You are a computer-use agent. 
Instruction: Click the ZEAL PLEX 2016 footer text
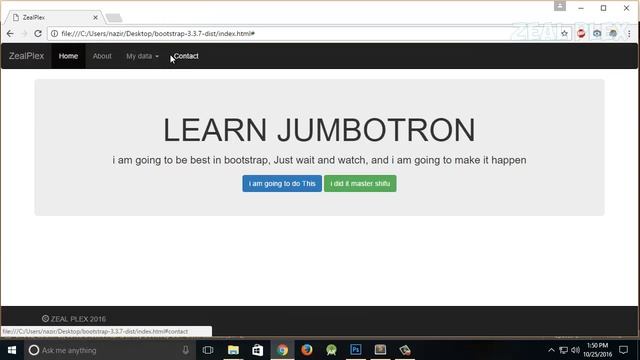tap(74, 319)
